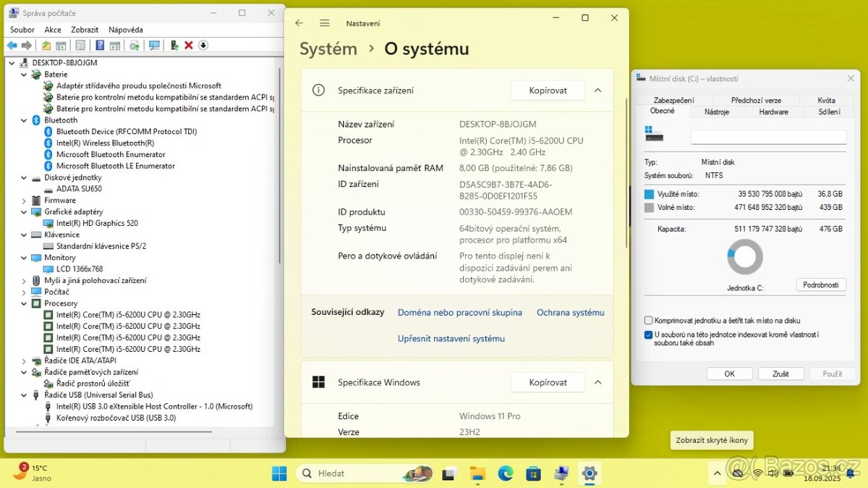
Task: Click the scan for hardware changes monitor icon
Action: [x=154, y=46]
